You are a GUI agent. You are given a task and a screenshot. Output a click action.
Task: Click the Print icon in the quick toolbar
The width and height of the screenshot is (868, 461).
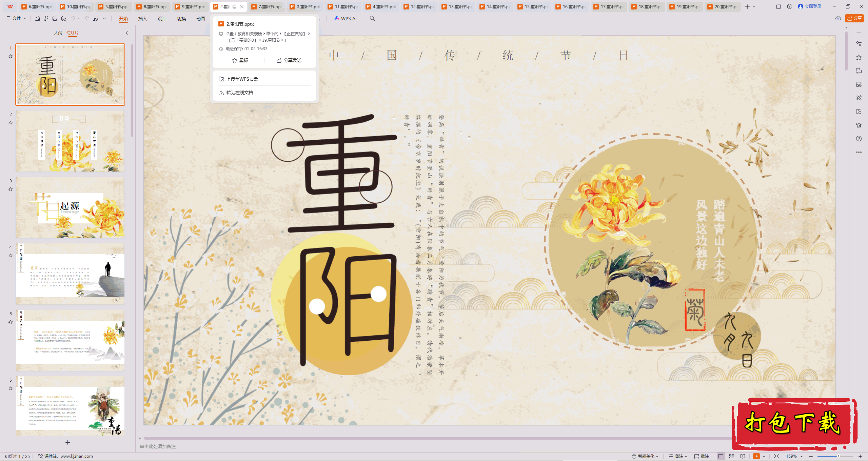click(x=55, y=18)
